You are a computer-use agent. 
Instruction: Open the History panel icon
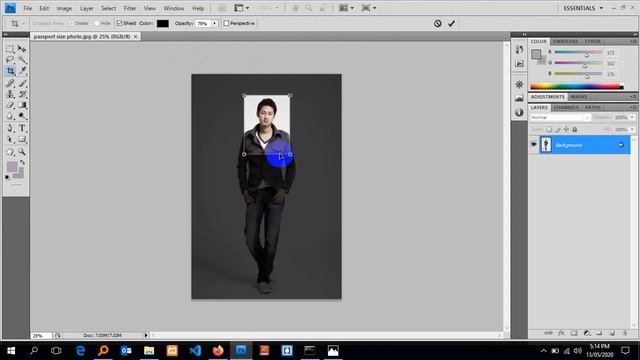(519, 49)
